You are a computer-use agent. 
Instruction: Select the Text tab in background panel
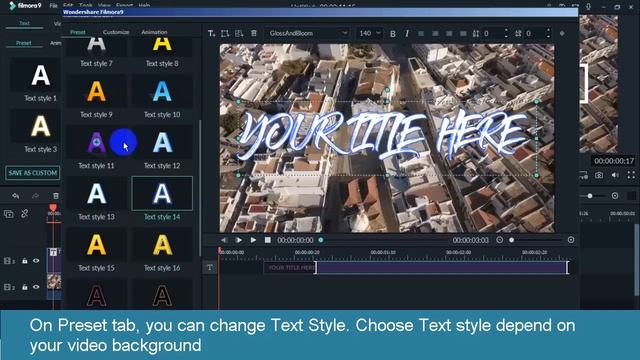[24, 23]
